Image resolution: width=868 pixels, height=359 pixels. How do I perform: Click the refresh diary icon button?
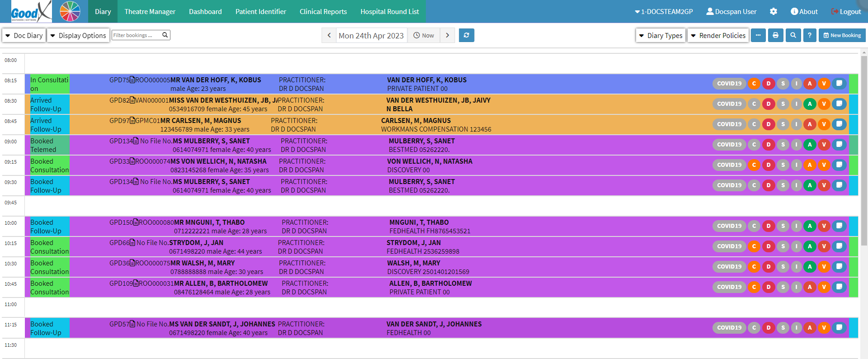[x=466, y=35]
